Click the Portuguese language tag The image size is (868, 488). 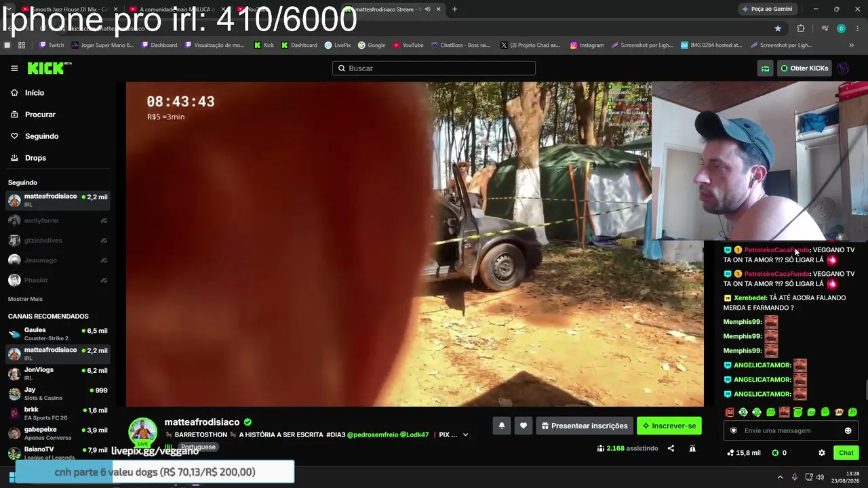tap(198, 447)
